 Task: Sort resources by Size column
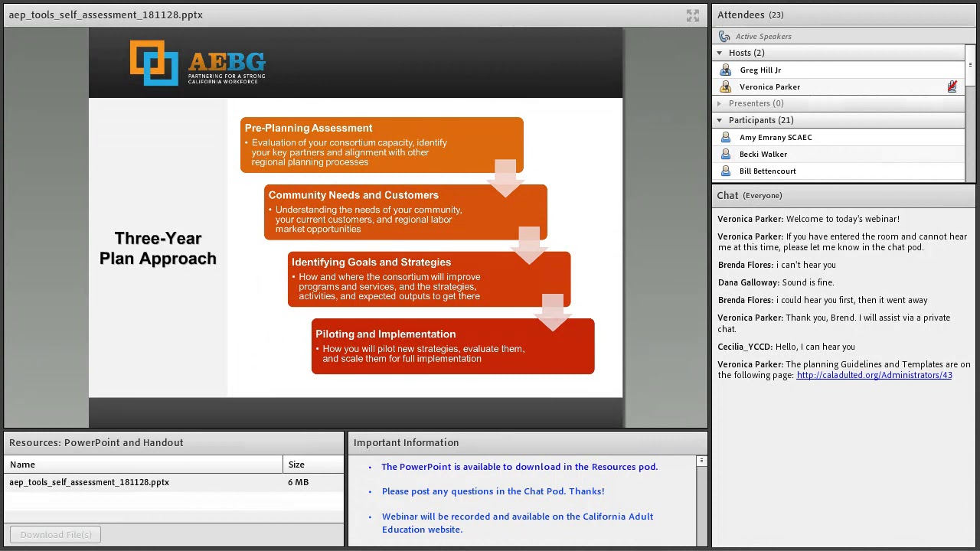(x=313, y=465)
